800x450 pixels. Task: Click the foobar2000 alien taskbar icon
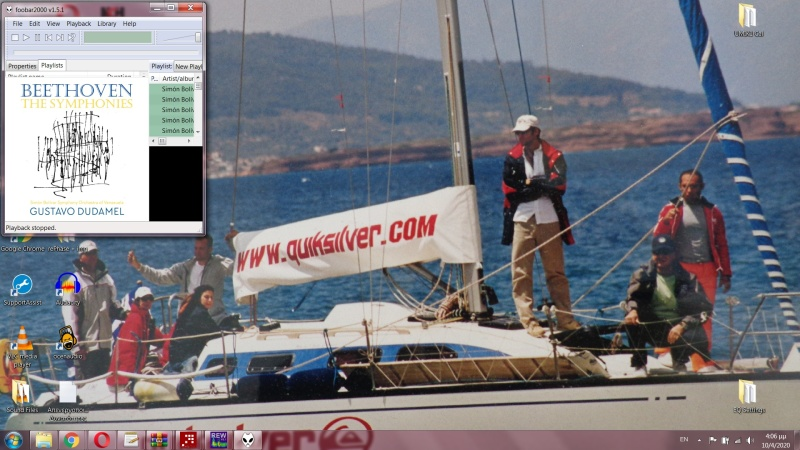(248, 440)
